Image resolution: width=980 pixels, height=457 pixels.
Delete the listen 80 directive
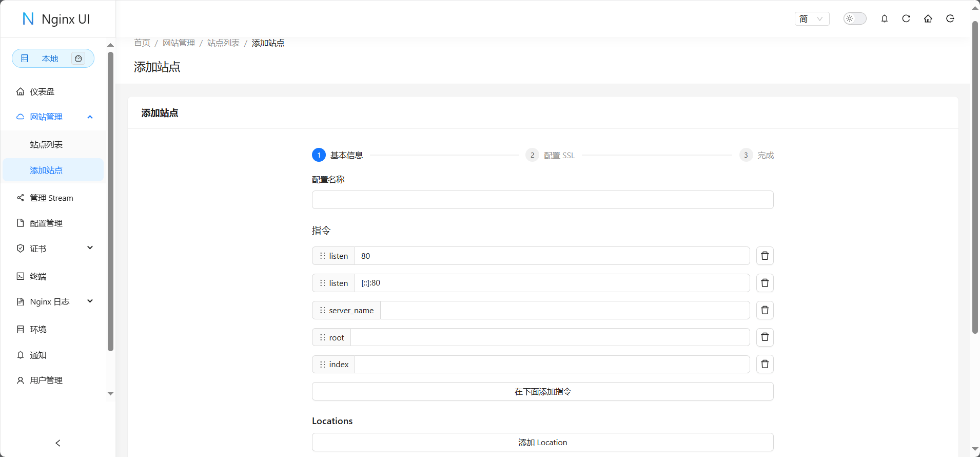[x=765, y=256]
